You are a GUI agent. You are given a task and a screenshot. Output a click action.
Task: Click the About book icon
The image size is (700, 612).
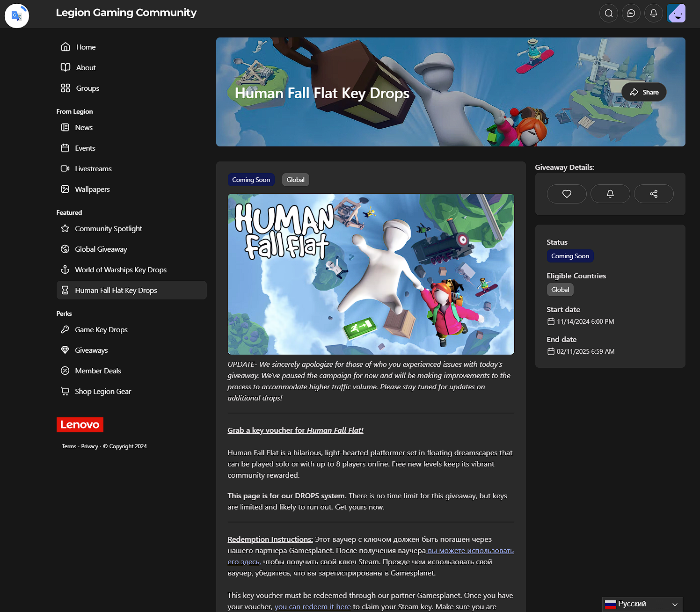tap(66, 67)
